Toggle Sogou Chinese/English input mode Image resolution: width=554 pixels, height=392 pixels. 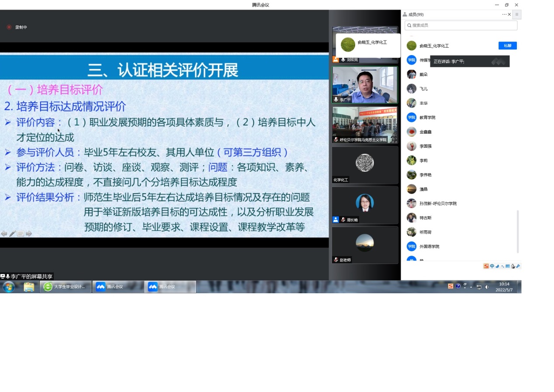[492, 266]
